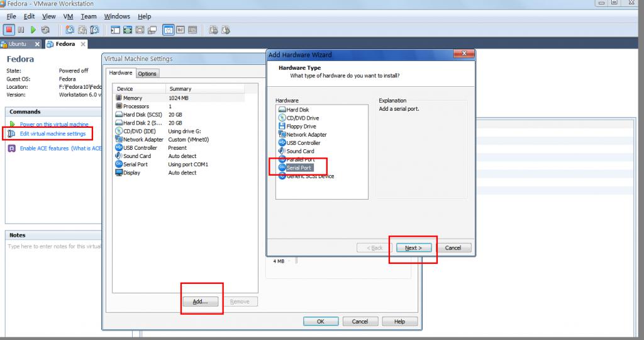Close the Fedora tab
644x340 pixels.
(83, 44)
